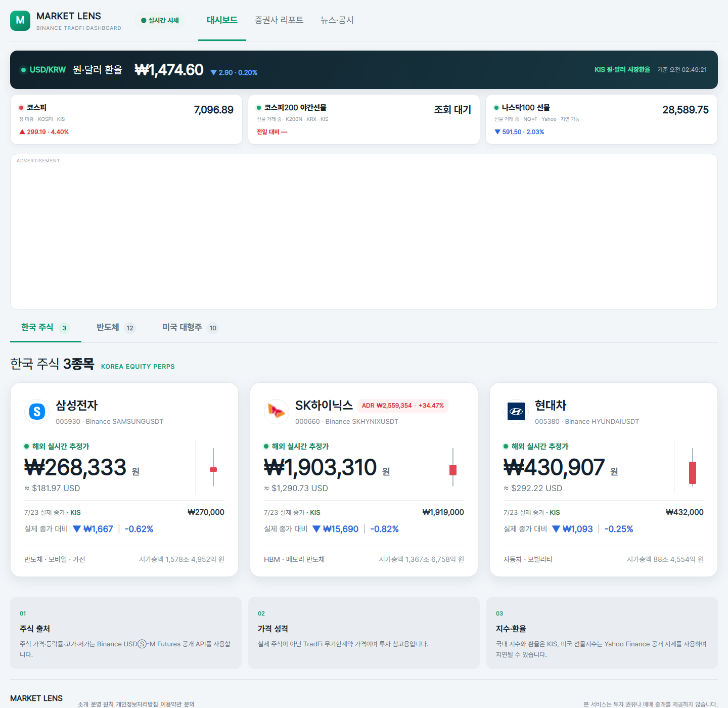The width and height of the screenshot is (728, 708).
Task: Click the red status dot beside 코스피
Action: [x=21, y=108]
